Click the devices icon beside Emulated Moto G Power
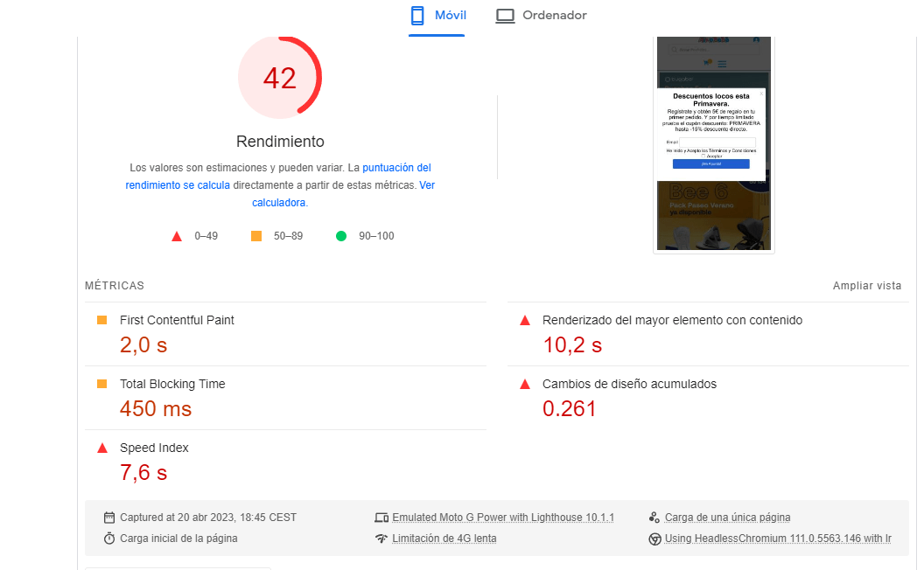 381,518
